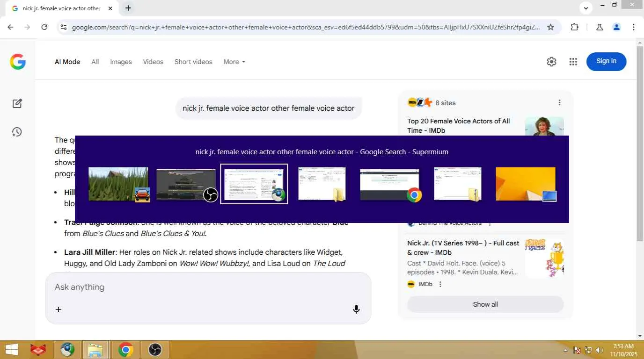
Task: Click the browser forward arrow
Action: [x=27, y=27]
